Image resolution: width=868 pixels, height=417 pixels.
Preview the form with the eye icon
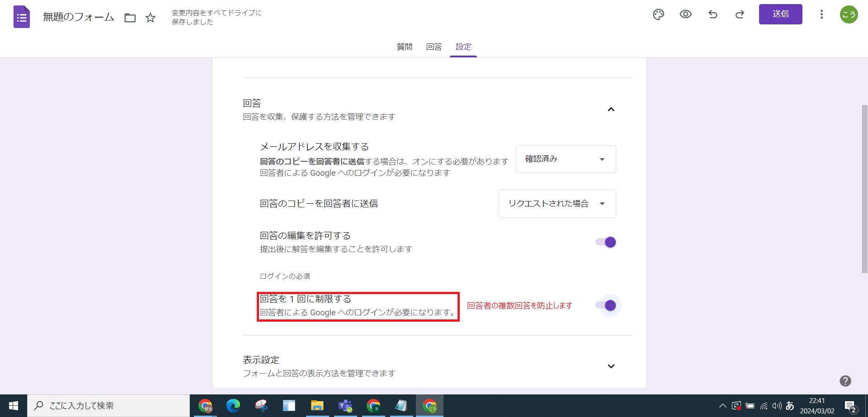685,14
